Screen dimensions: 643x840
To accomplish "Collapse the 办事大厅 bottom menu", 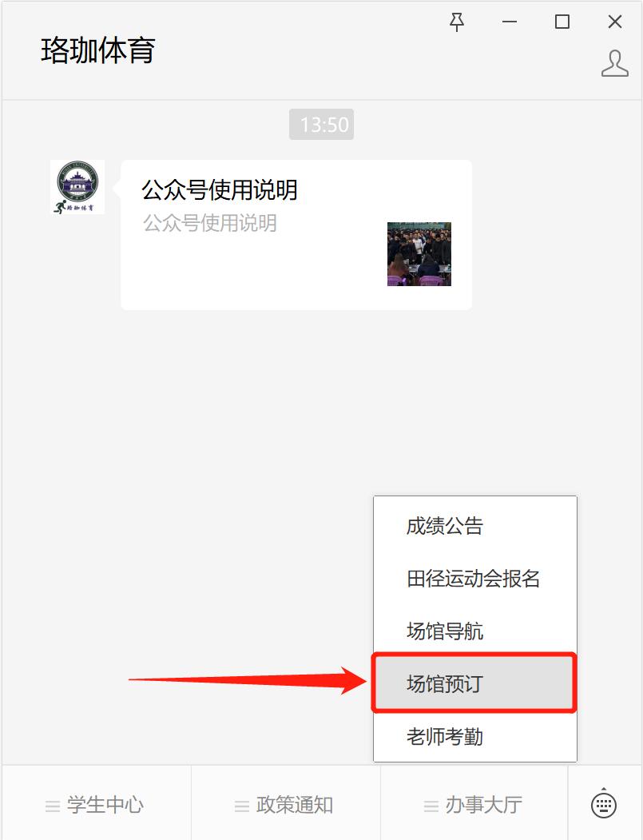I will point(474,803).
